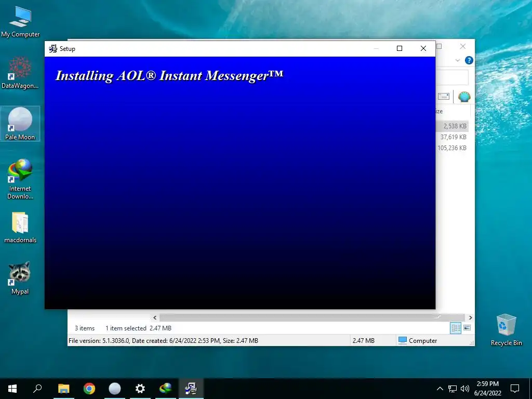This screenshot has height=399, width=532.
Task: Show hidden system tray icons
Action: (x=440, y=389)
